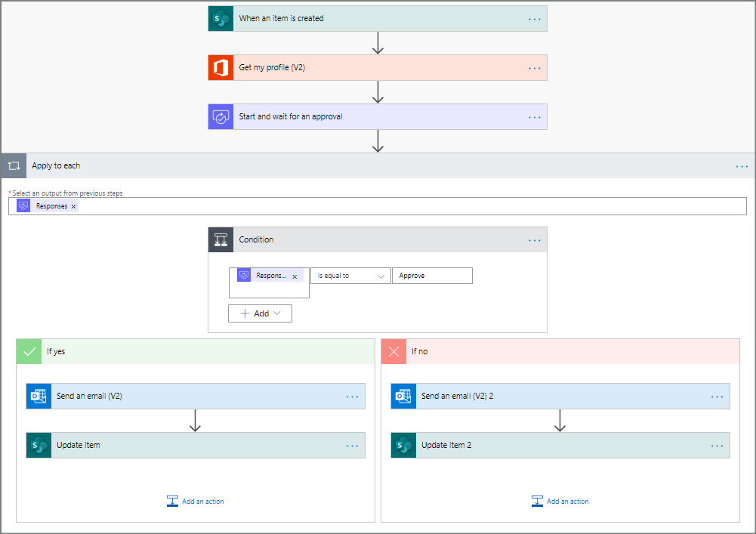Click the Office icon on 'Get my profile (V2)'

[x=221, y=68]
